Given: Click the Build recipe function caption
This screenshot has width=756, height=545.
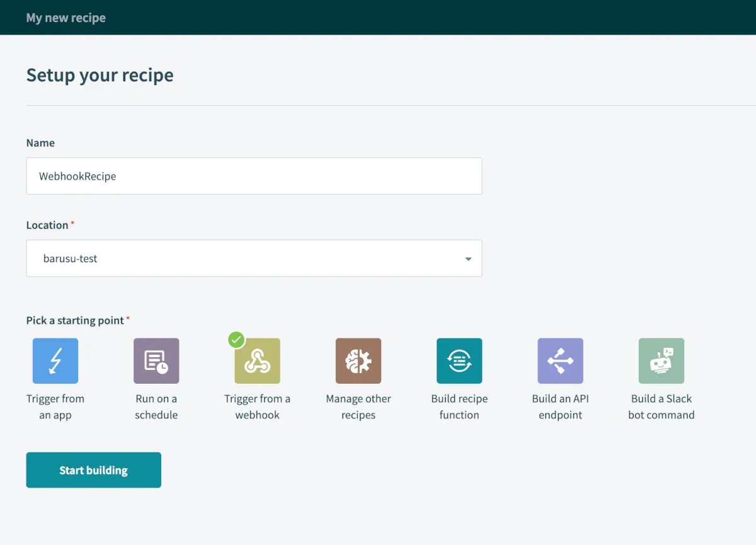Looking at the screenshot, I should tap(459, 407).
